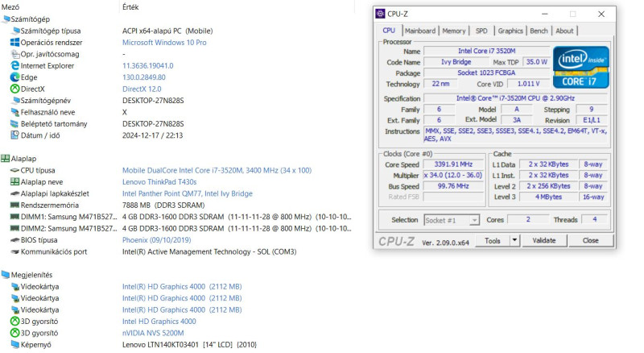The image size is (644, 353).
Task: Click the Tools button in CPU-Z
Action: 493,240
